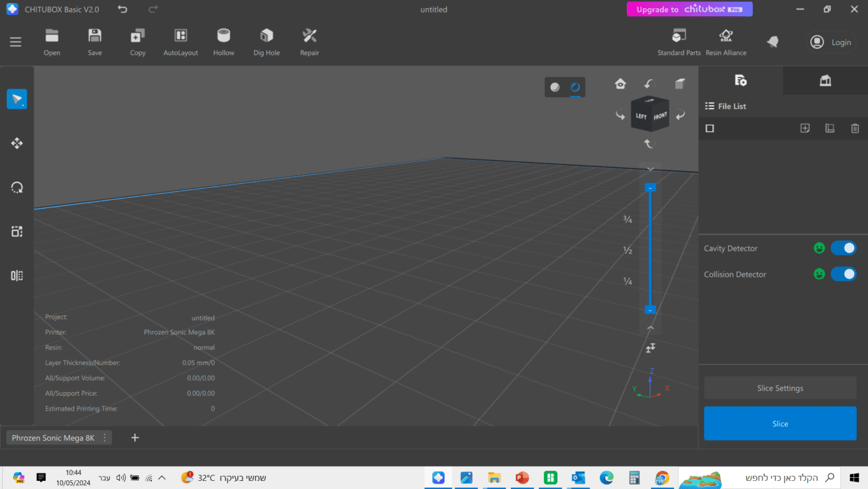
Task: Click the Open file toolbar icon
Action: pyautogui.click(x=52, y=42)
